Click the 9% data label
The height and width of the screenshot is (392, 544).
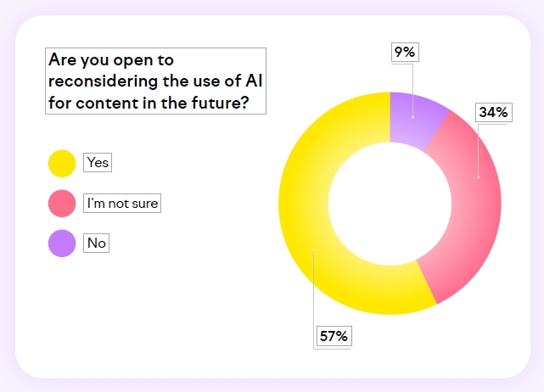pos(405,52)
